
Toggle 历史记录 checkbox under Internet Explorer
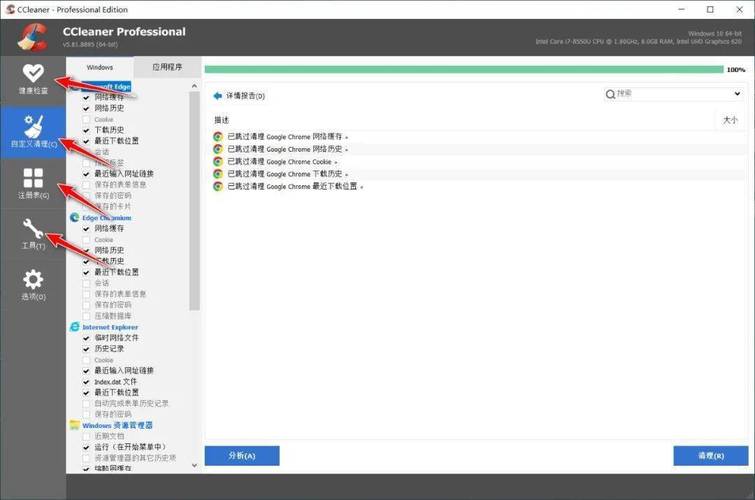point(86,349)
